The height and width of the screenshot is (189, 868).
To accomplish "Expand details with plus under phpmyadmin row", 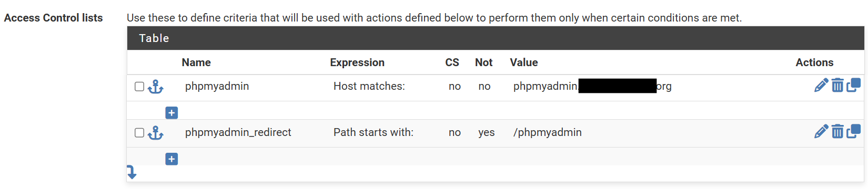I will pos(171,113).
